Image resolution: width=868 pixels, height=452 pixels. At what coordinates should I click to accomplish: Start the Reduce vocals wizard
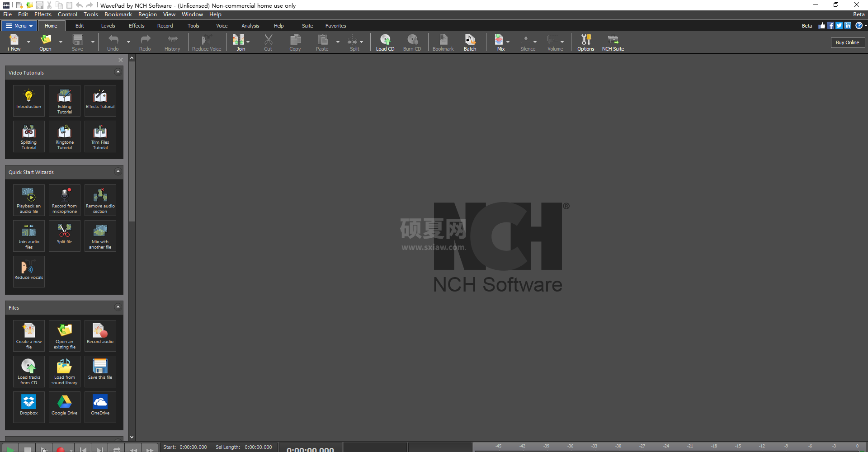(x=29, y=271)
